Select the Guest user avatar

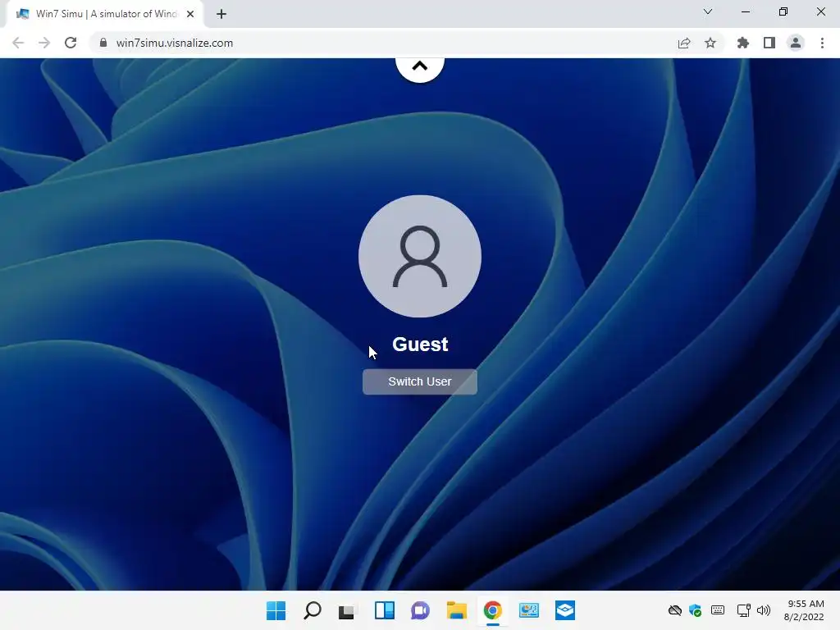419,256
